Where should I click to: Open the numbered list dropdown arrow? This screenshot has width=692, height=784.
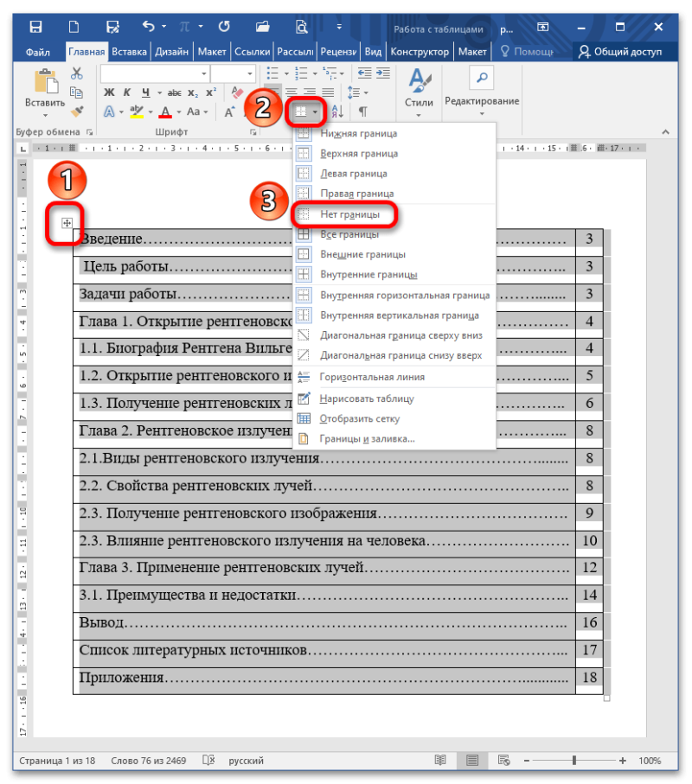coord(315,73)
